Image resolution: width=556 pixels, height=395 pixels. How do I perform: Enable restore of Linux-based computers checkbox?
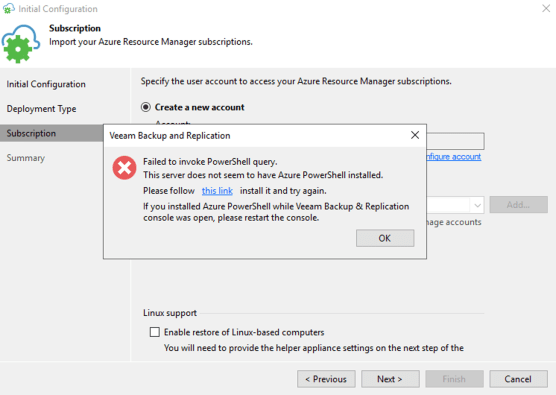coord(155,332)
